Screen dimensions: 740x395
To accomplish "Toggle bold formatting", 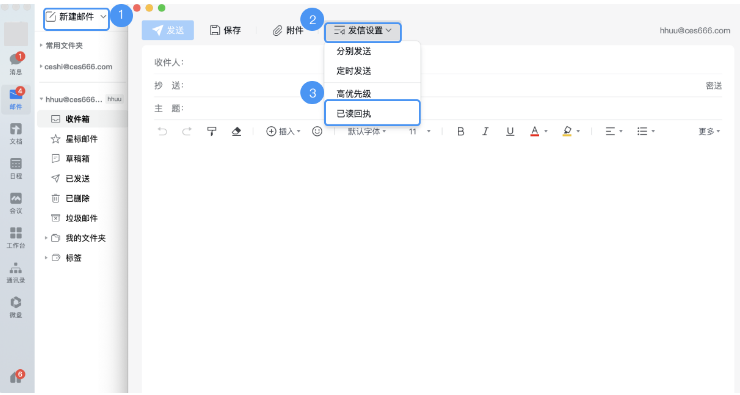I will [x=461, y=131].
